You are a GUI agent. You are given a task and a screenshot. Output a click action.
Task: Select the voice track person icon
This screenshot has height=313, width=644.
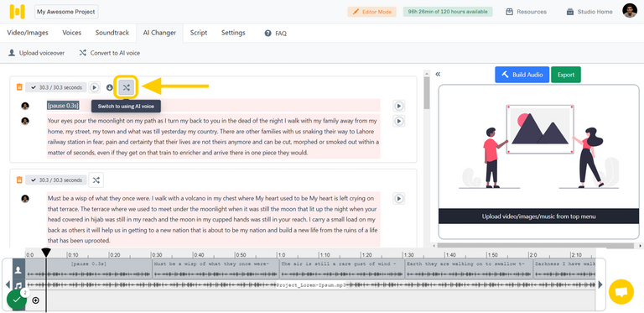pyautogui.click(x=18, y=270)
